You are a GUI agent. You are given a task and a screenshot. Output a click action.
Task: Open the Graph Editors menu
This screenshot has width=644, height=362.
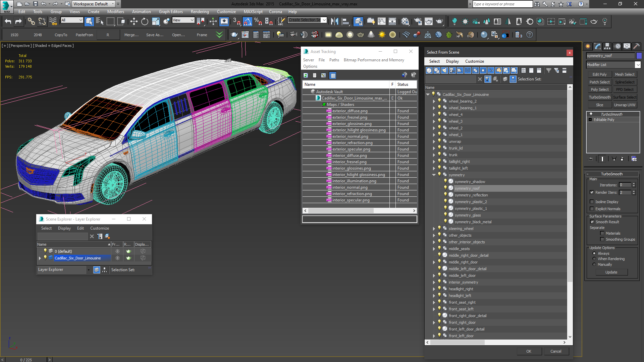(x=171, y=12)
